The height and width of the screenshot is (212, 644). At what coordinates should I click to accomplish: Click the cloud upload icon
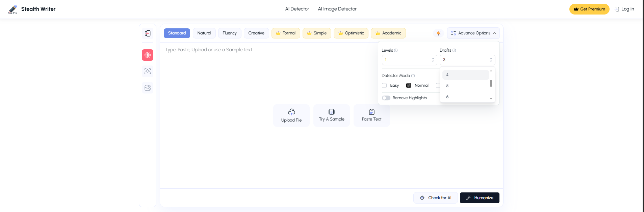pyautogui.click(x=291, y=112)
